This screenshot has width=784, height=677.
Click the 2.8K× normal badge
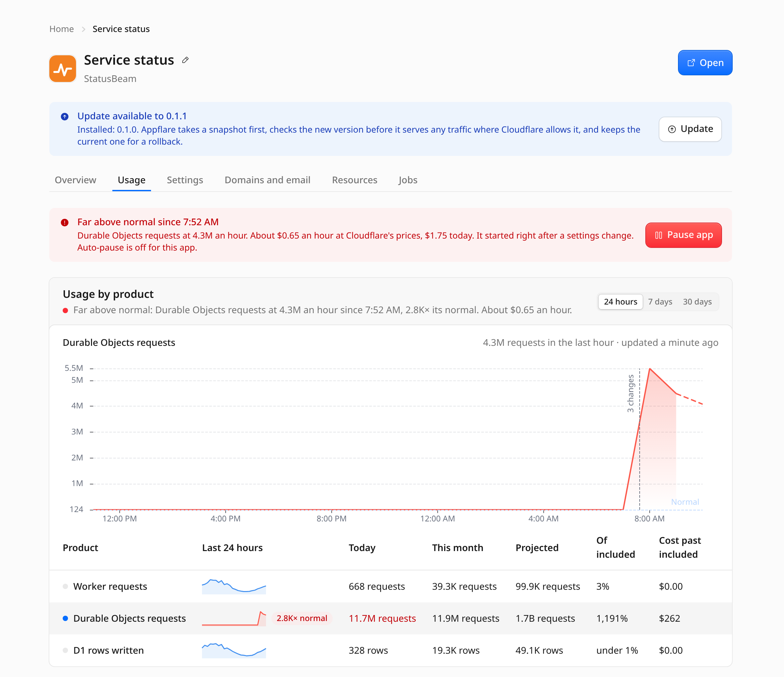point(302,618)
